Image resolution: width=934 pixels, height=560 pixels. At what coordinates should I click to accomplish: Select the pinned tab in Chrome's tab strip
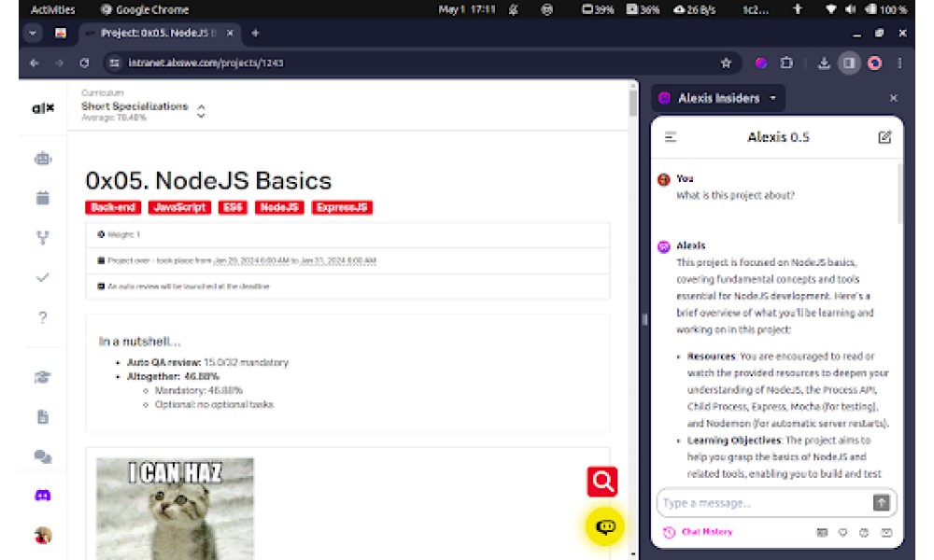coord(61,34)
